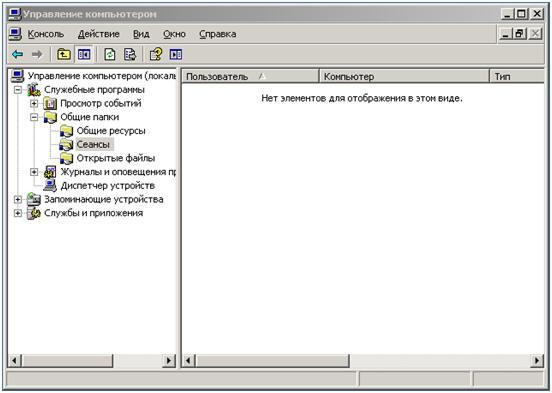Screen dimensions: 552x393
Task: Select Общие ресурсы in the tree
Action: (x=111, y=131)
